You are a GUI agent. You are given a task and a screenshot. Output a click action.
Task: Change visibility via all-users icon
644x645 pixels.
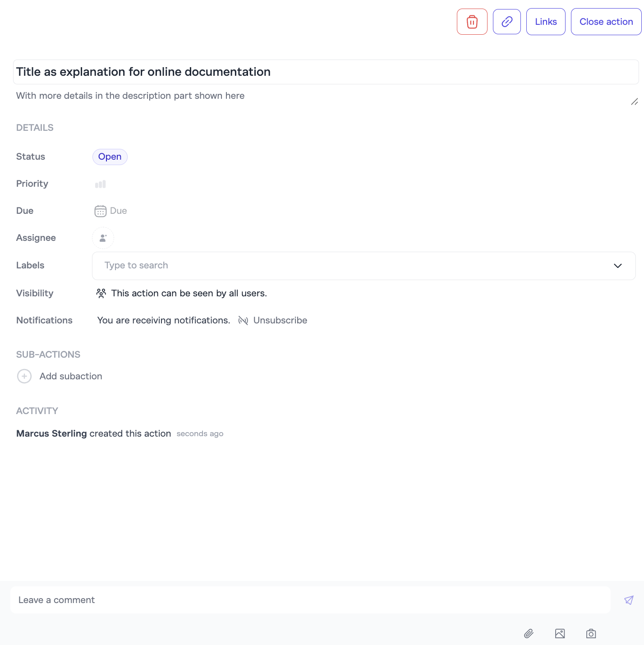click(x=101, y=294)
